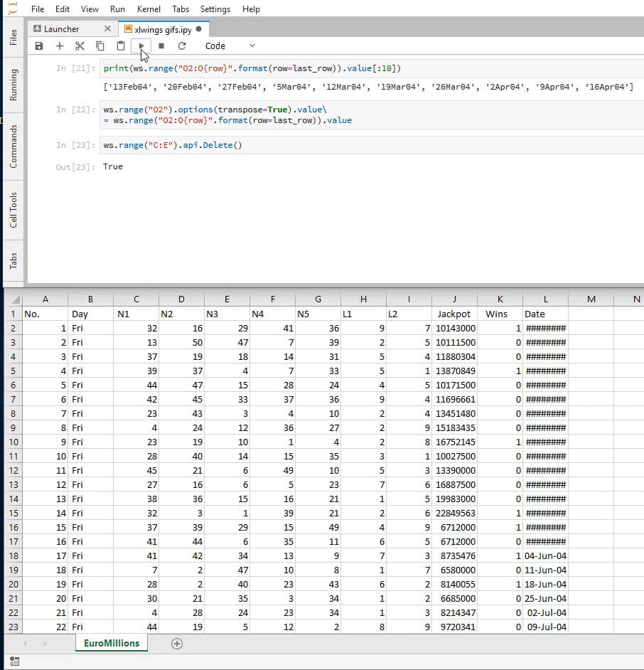
Task: Click the Save notebook icon
Action: click(x=39, y=46)
